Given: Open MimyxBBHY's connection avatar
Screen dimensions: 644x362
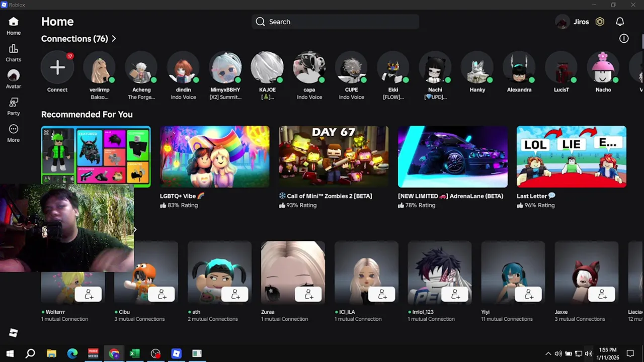Looking at the screenshot, I should (225, 67).
